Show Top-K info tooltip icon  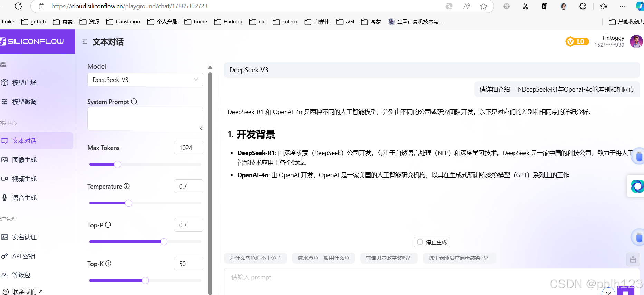click(x=108, y=264)
